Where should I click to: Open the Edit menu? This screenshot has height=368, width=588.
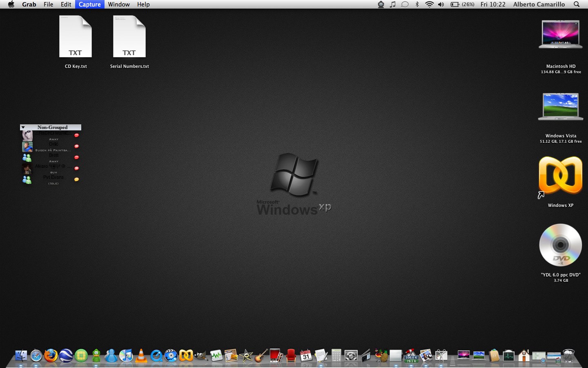click(66, 4)
